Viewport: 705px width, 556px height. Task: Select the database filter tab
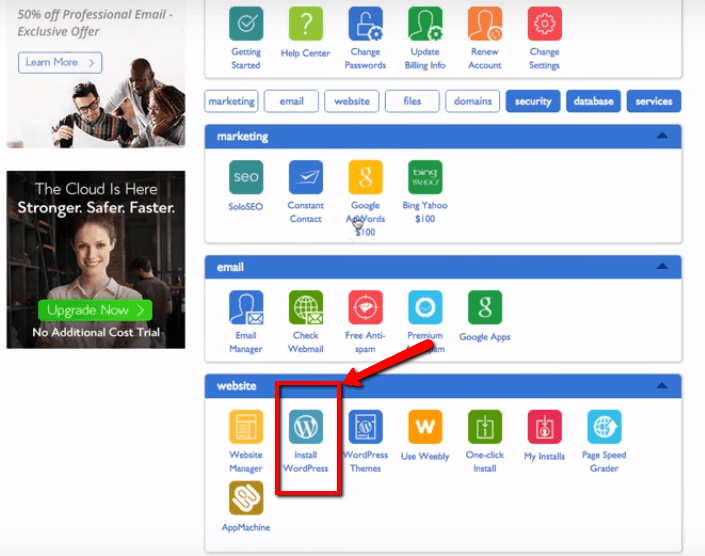coord(593,101)
